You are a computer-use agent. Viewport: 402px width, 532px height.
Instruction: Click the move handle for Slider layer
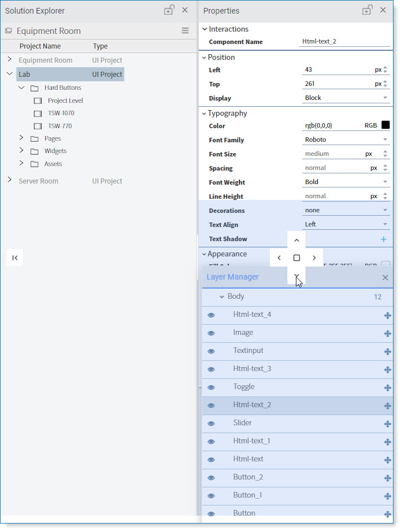[x=387, y=424]
